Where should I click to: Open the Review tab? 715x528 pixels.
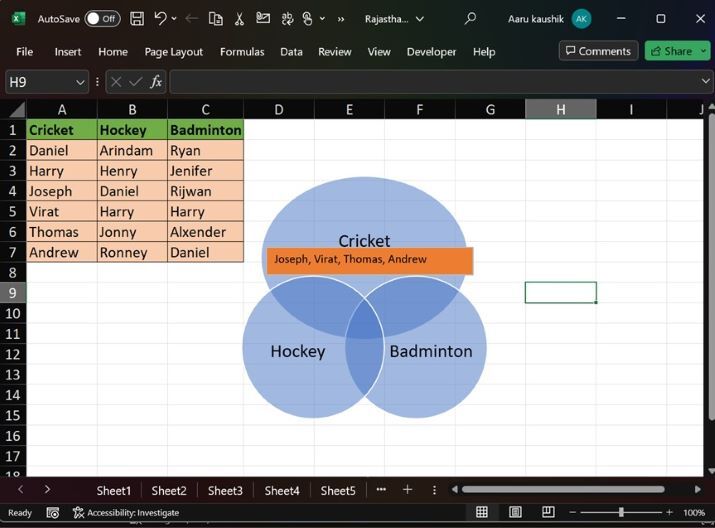[x=335, y=52]
